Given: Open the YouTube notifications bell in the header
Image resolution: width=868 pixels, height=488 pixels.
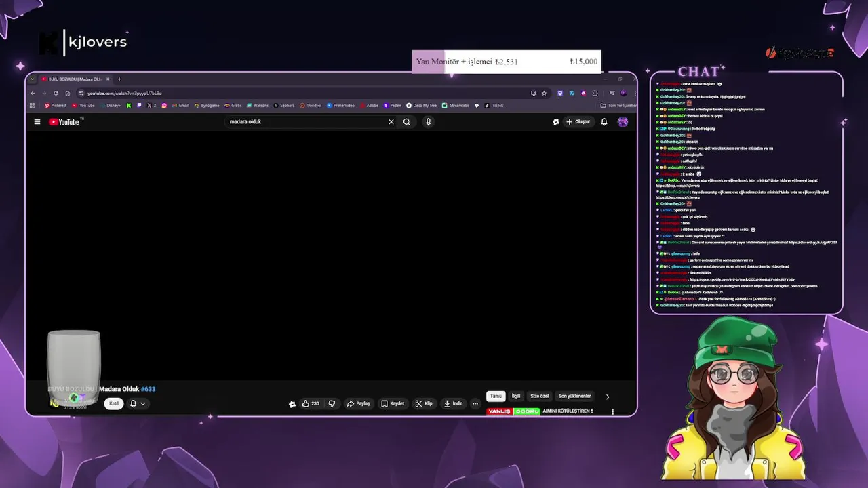Looking at the screenshot, I should [x=604, y=122].
